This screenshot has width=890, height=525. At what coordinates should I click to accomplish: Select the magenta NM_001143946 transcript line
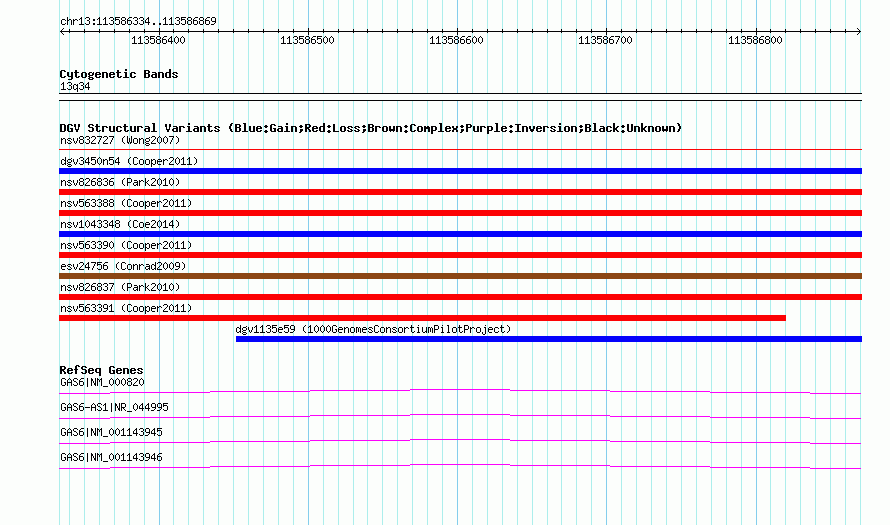click(460, 465)
